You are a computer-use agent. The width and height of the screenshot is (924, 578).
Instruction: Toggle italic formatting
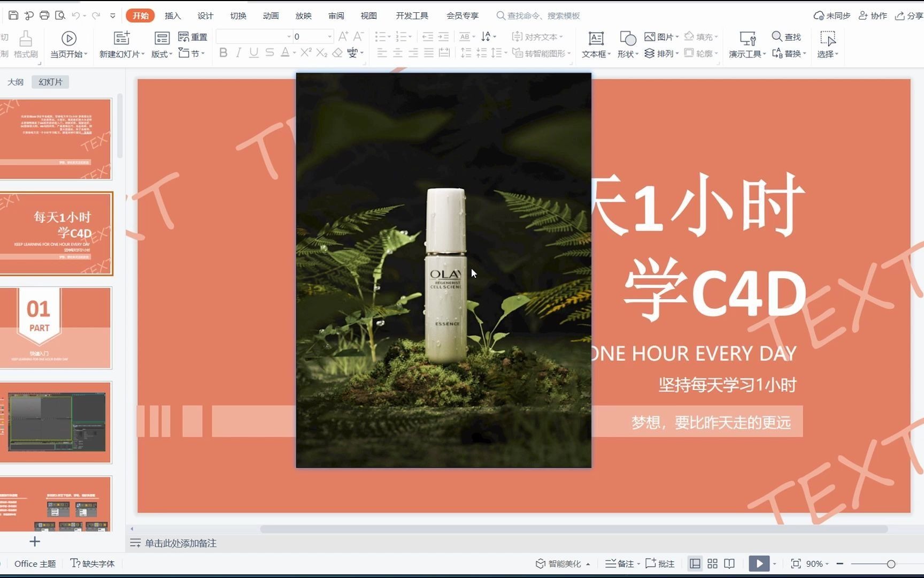(x=238, y=52)
